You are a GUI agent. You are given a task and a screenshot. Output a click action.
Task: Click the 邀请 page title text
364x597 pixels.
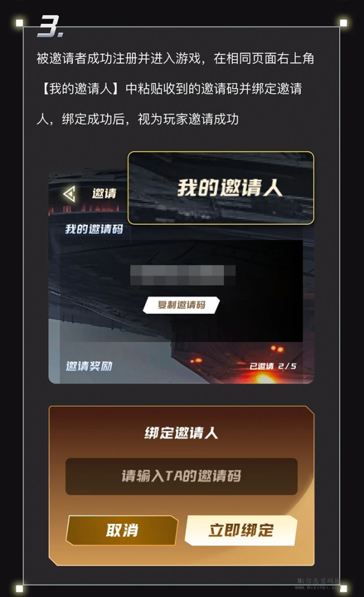(x=104, y=193)
